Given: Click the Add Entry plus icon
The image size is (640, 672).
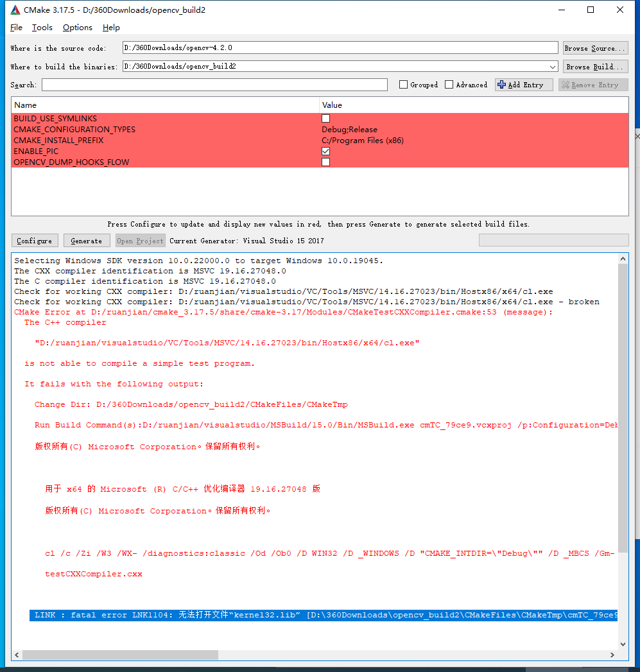Looking at the screenshot, I should click(x=501, y=84).
